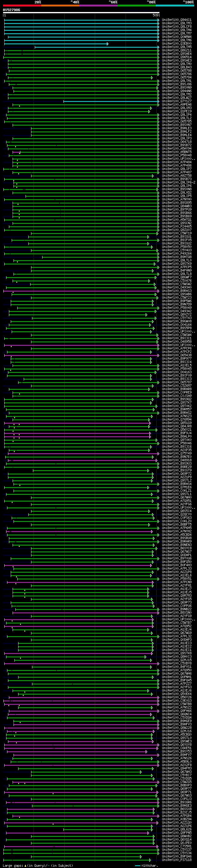Viewport: 197px width, 868px height.
Task: Select hit label UniRef100_B8B0P3
Action: click(x=176, y=785)
